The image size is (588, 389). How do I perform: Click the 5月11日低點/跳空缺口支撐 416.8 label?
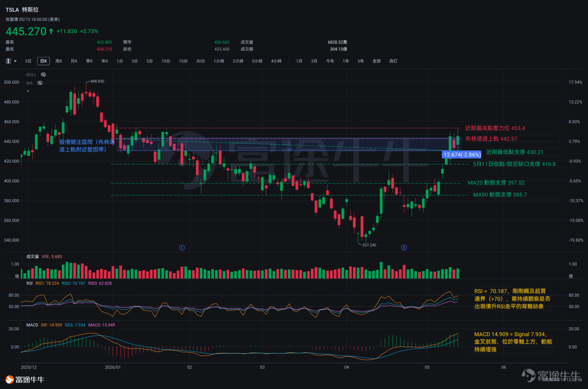click(x=514, y=164)
